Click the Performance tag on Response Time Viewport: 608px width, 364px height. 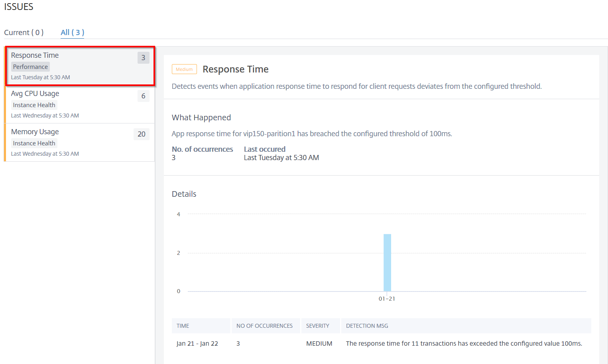[30, 67]
